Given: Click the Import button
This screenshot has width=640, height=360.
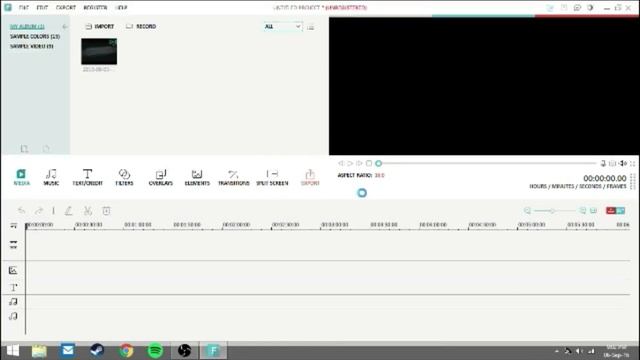Looking at the screenshot, I should pyautogui.click(x=100, y=26).
